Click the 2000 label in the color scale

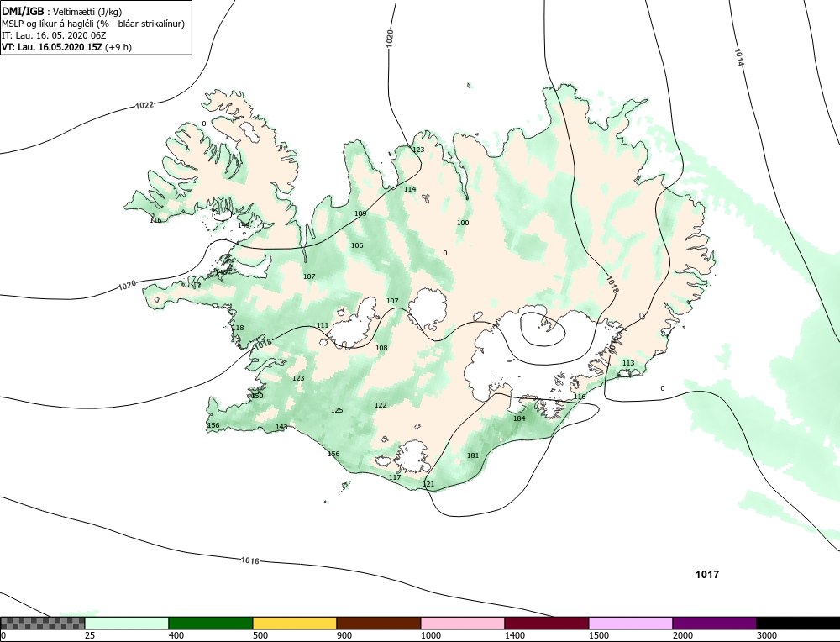coord(683,635)
